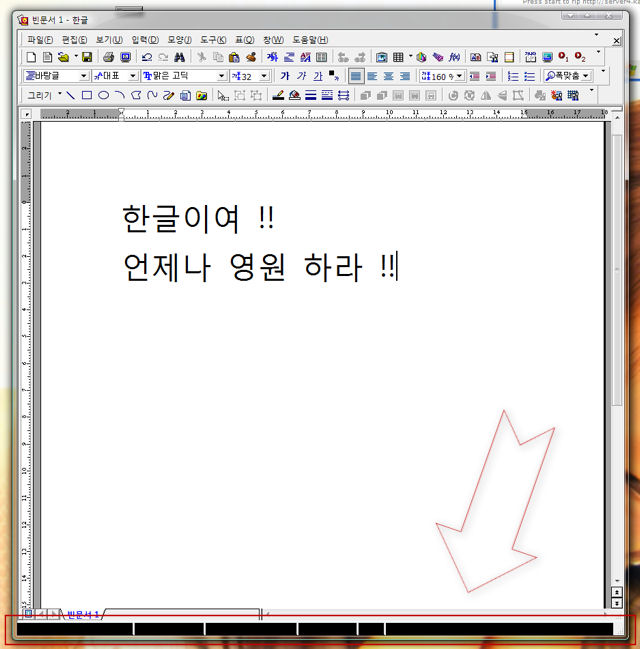Open the 도구(K) menu
This screenshot has width=640, height=649.
coord(213,40)
